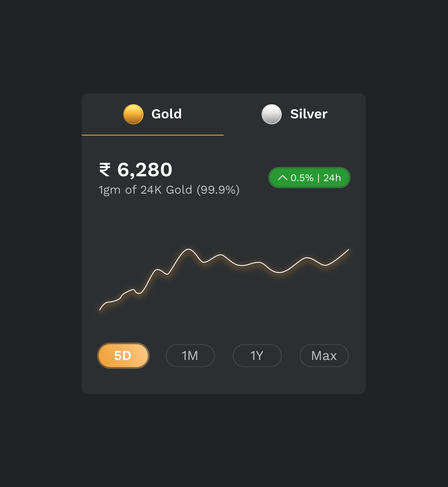The width and height of the screenshot is (448, 487).
Task: Click the rightmost end of chart line
Action: click(349, 250)
